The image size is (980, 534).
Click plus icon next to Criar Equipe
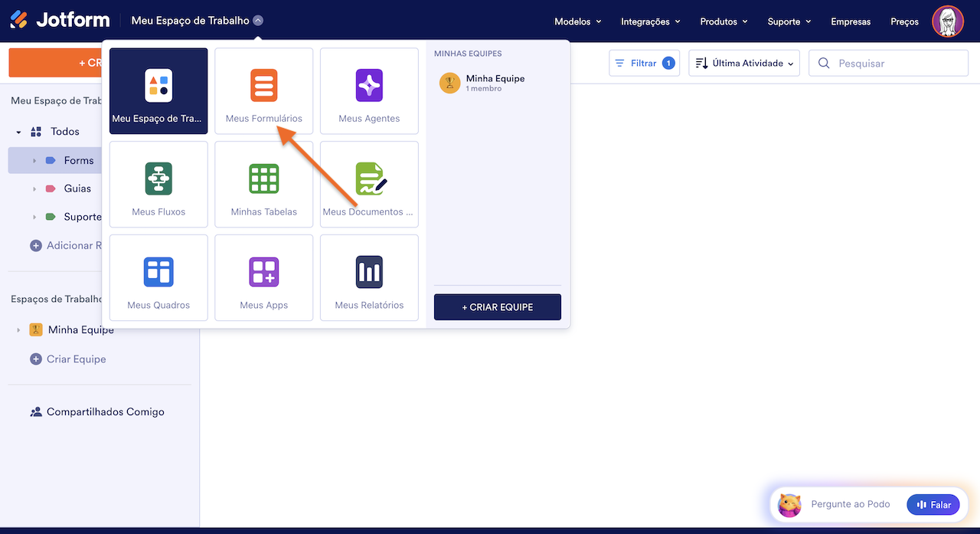(35, 359)
